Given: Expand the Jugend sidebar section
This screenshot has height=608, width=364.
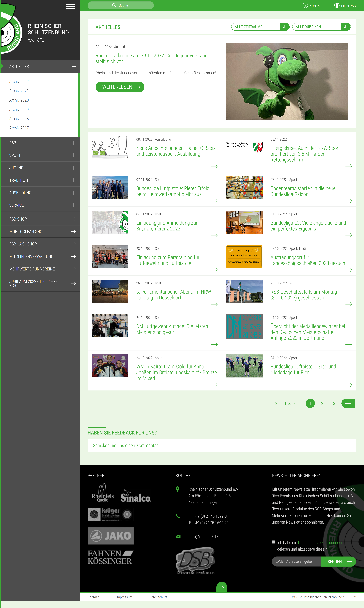Looking at the screenshot, I should pyautogui.click(x=74, y=168).
